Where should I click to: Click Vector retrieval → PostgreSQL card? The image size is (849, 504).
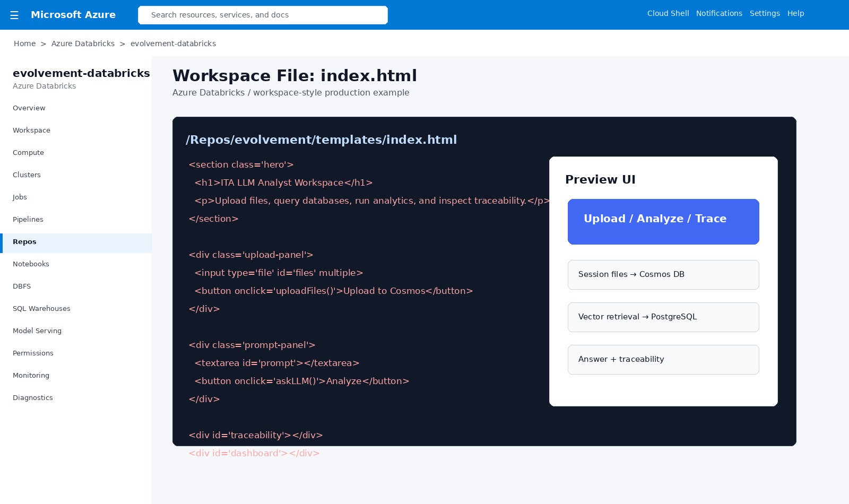click(663, 317)
